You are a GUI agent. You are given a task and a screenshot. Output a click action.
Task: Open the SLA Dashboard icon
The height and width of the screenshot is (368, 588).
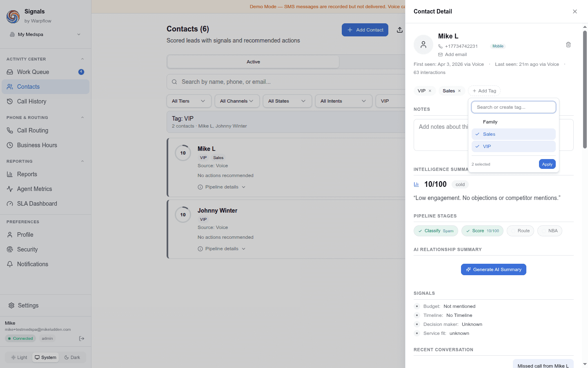[9, 203]
